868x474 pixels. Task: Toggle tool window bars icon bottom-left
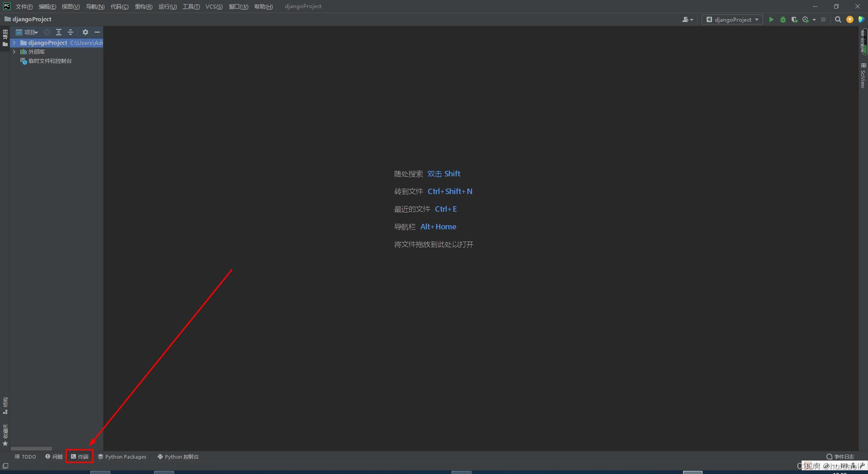pos(5,466)
